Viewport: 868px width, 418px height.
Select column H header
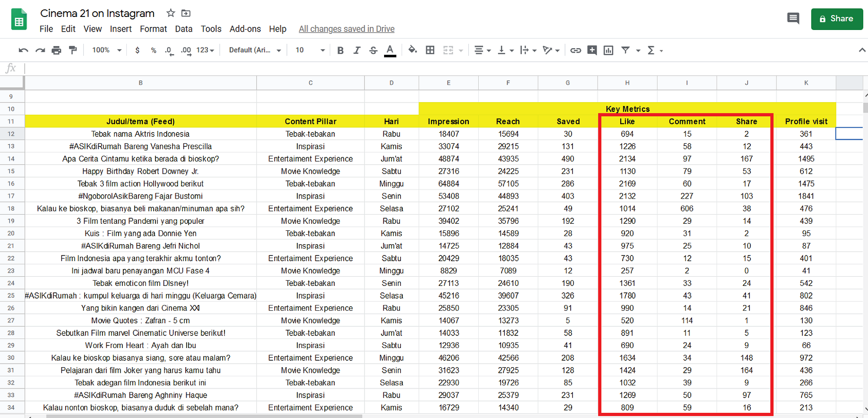pyautogui.click(x=627, y=83)
